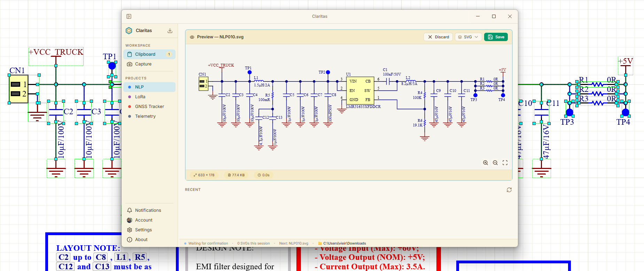Expand preview to fullscreen
Screen dimensions: 644x271
coord(505,163)
